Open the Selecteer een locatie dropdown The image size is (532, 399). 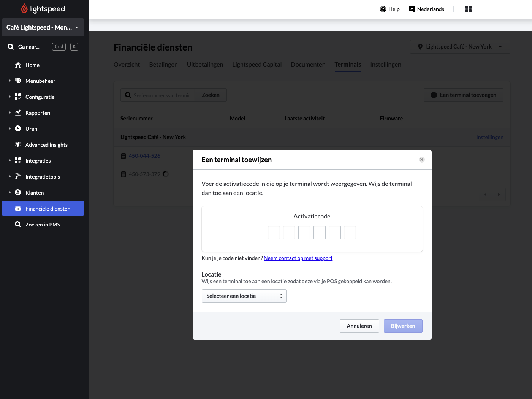[244, 296]
